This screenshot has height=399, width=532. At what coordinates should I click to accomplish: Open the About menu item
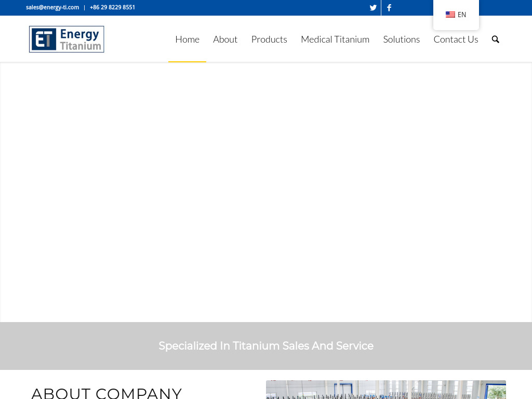pyautogui.click(x=225, y=39)
